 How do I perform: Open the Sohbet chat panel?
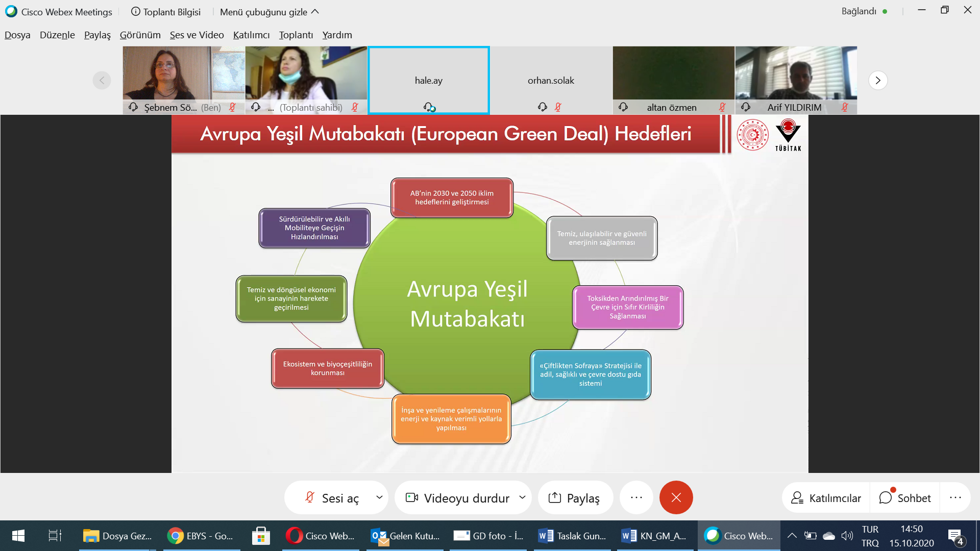coord(905,498)
